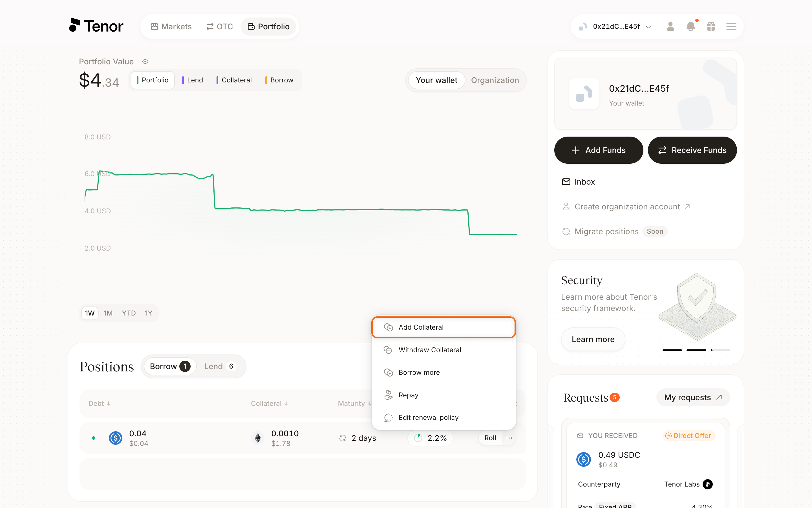This screenshot has width=812, height=508.
Task: Select the 1Y time range
Action: tap(148, 313)
